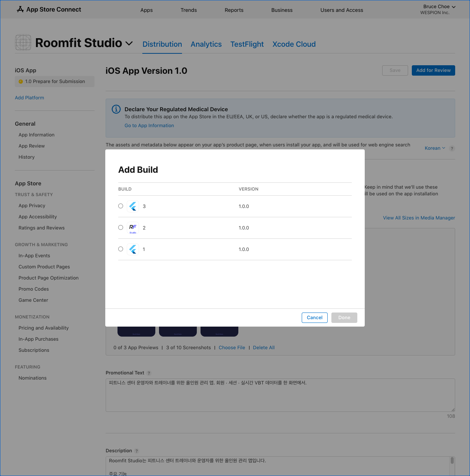Image resolution: width=470 pixels, height=476 pixels.
Task: Expand the Roomfit Studio app switcher chevron
Action: pos(129,43)
